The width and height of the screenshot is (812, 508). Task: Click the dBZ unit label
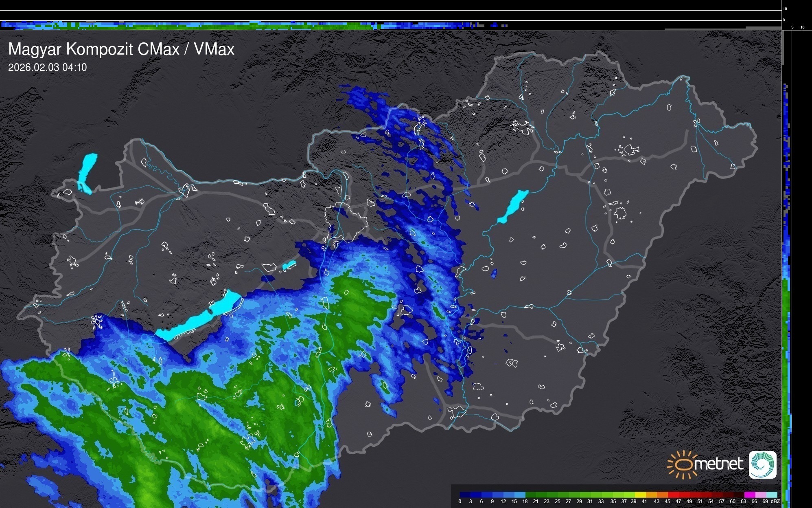point(775,501)
